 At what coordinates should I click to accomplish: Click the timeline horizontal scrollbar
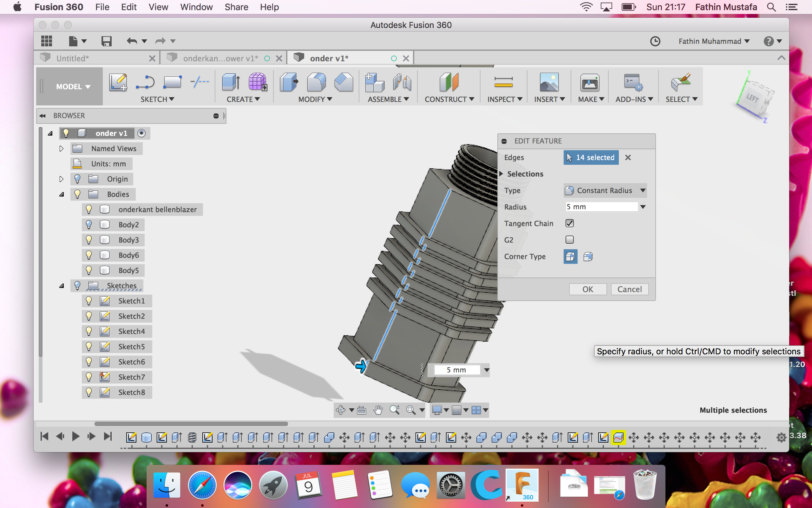[191, 423]
